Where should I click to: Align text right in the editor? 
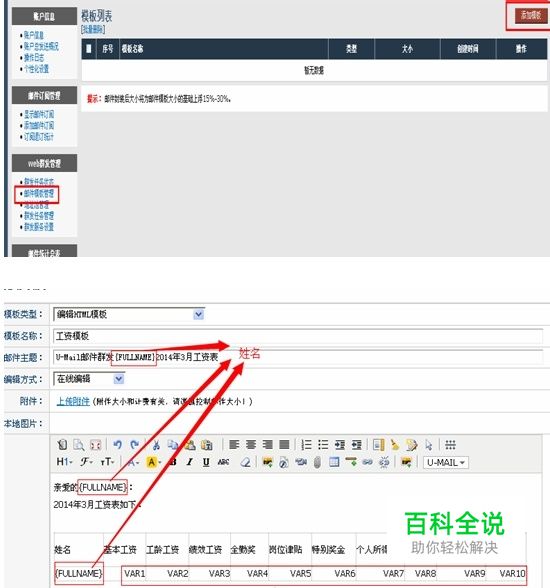(268, 445)
